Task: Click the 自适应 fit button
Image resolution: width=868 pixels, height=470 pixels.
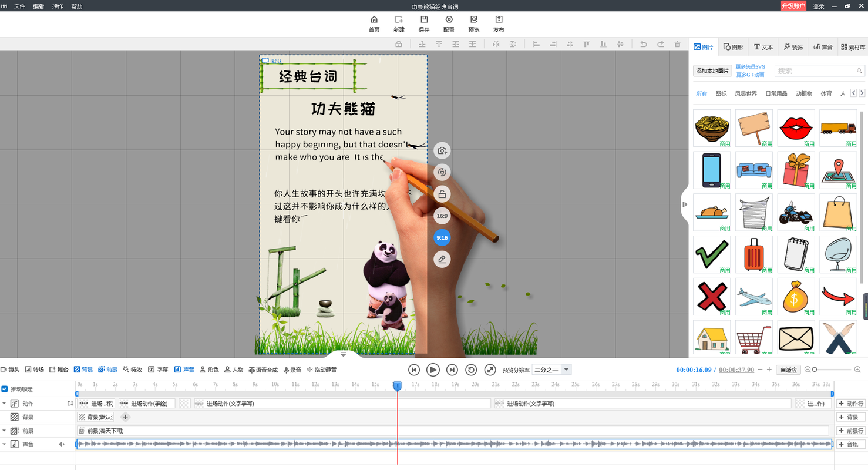Action: click(x=788, y=370)
